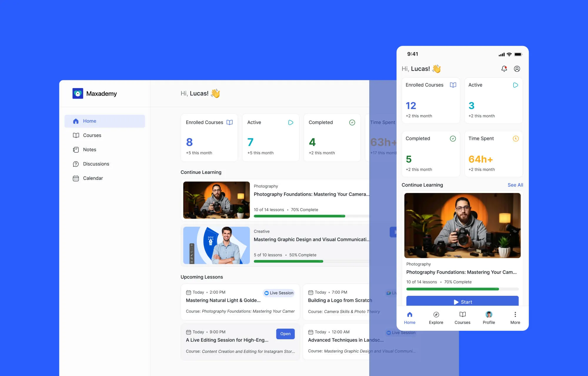Viewport: 588px width, 376px height.
Task: Click the Completed checkmark icon
Action: coord(453,139)
